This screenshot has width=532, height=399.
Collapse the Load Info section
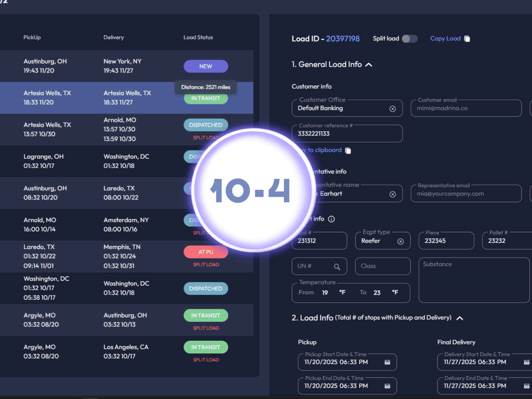[x=460, y=318]
